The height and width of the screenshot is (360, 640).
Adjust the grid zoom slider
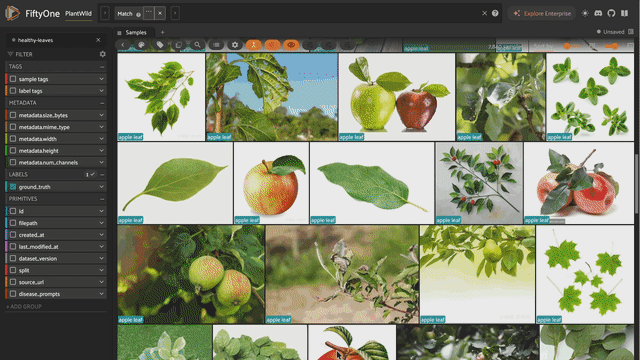pyautogui.click(x=611, y=46)
